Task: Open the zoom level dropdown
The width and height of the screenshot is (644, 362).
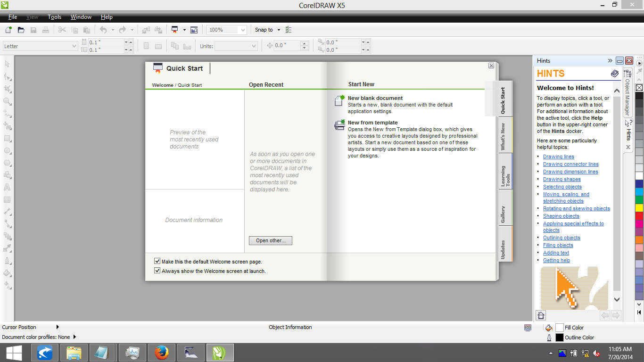Action: click(244, 29)
